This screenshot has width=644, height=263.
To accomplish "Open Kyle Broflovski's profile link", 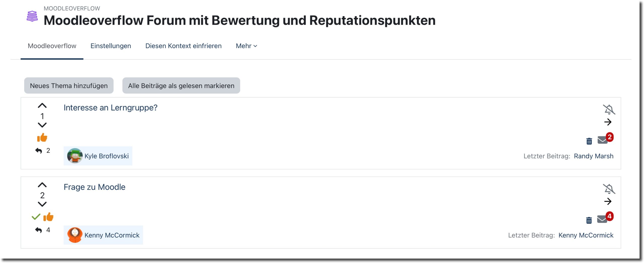I will click(106, 156).
